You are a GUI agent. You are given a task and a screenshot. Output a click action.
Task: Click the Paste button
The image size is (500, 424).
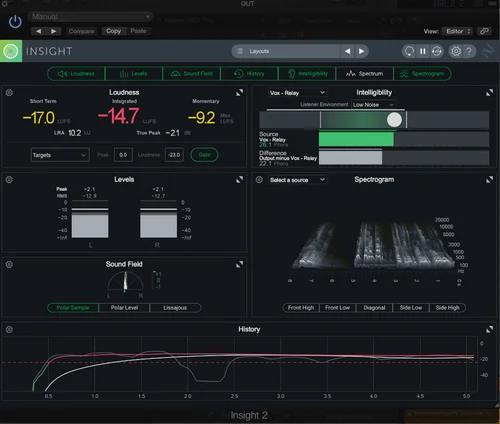[x=138, y=31]
